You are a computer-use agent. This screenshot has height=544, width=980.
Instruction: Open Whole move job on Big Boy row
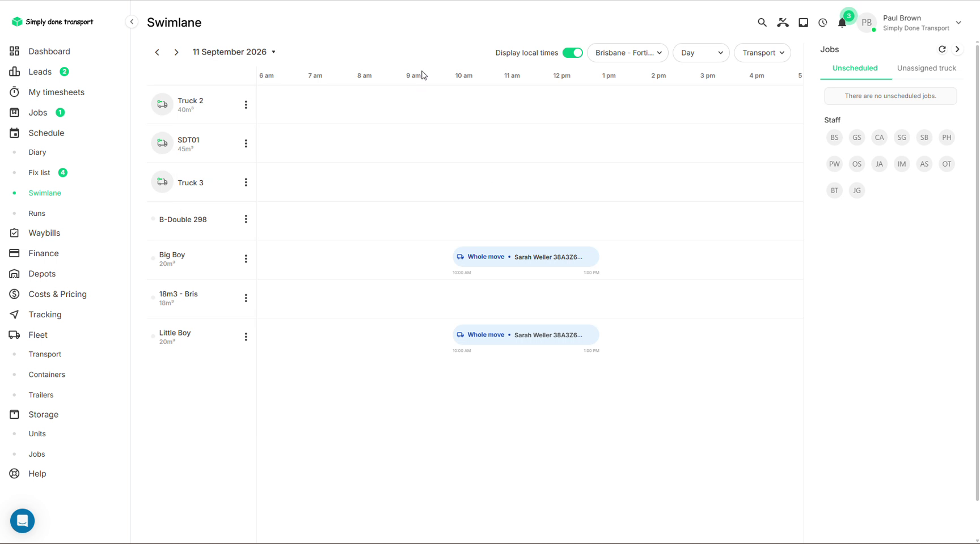point(526,257)
